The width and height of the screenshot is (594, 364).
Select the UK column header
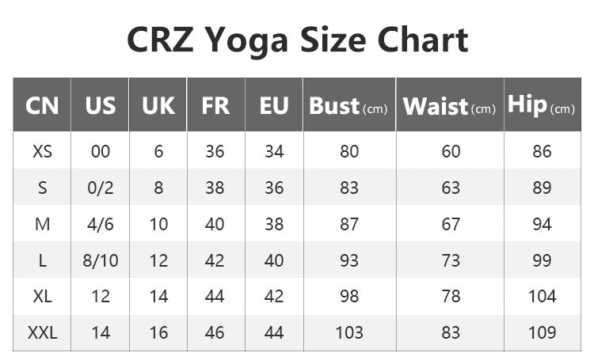tap(158, 105)
